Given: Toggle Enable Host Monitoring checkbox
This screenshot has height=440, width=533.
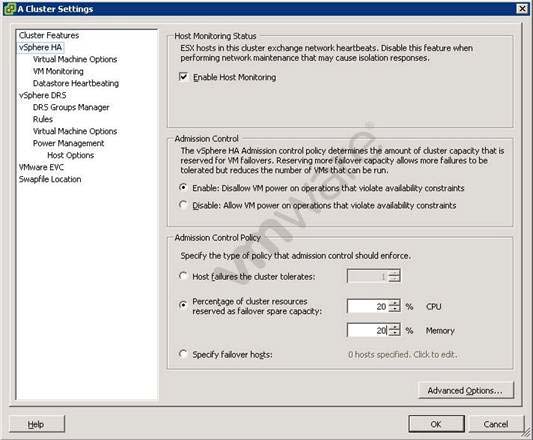Looking at the screenshot, I should [x=183, y=77].
